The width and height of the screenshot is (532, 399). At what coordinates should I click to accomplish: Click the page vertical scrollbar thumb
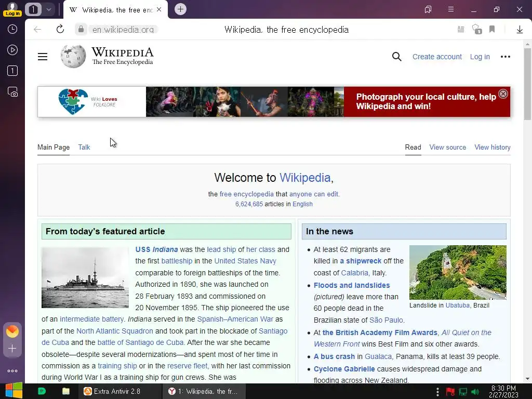[x=527, y=84]
